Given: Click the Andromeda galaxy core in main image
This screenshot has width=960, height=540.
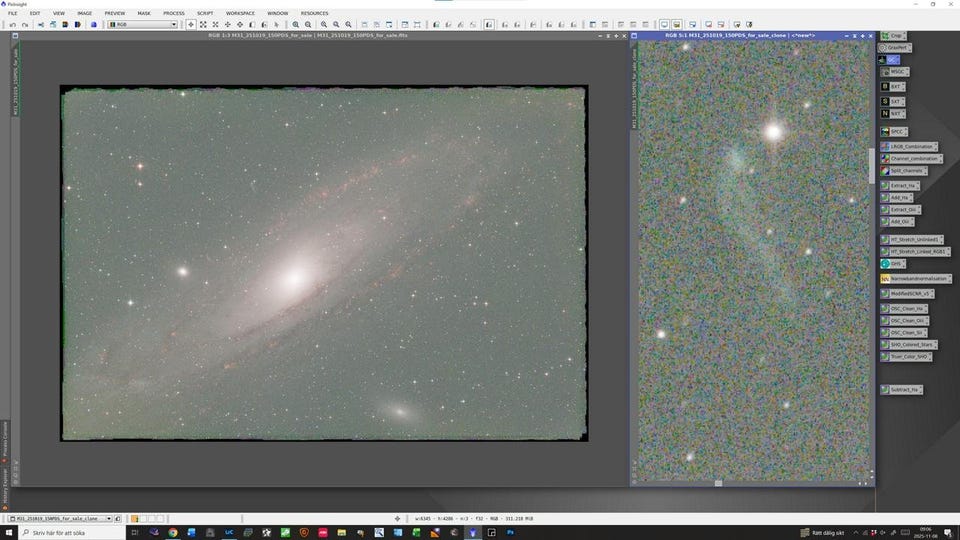Looking at the screenshot, I should coord(294,278).
